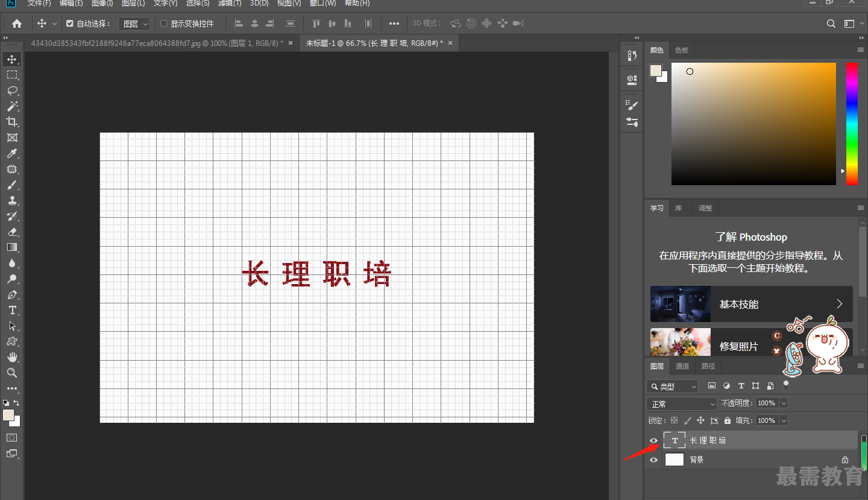
Task: Open the 窗口(W) menu
Action: [323, 4]
